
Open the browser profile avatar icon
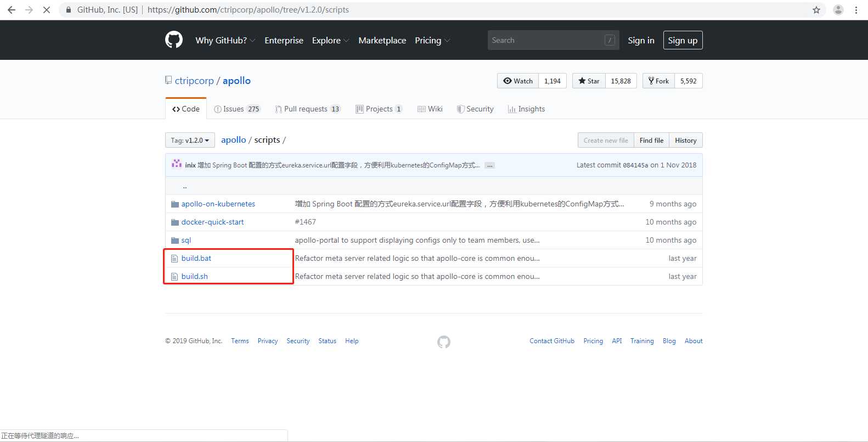tap(838, 10)
